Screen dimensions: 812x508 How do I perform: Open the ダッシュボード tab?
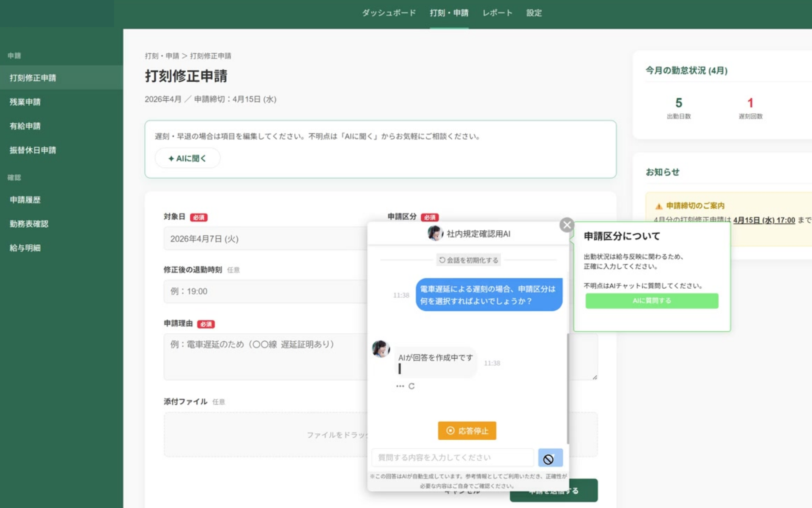[389, 13]
